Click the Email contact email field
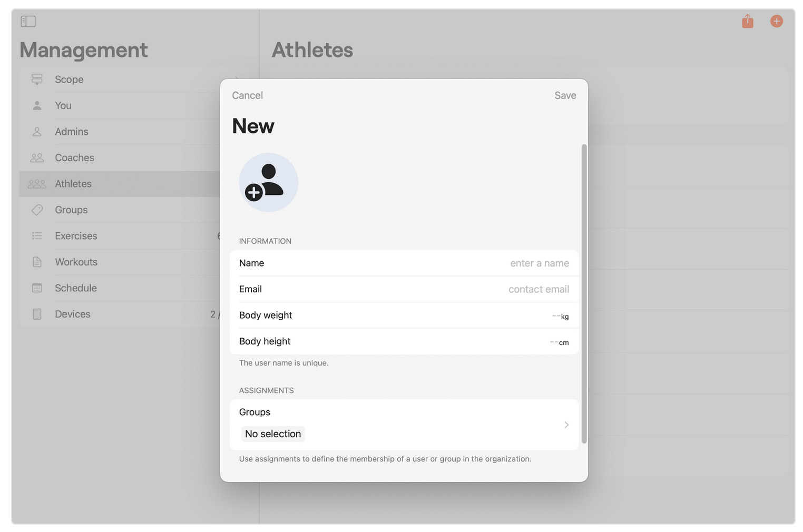This screenshot has width=803, height=532. click(x=404, y=289)
